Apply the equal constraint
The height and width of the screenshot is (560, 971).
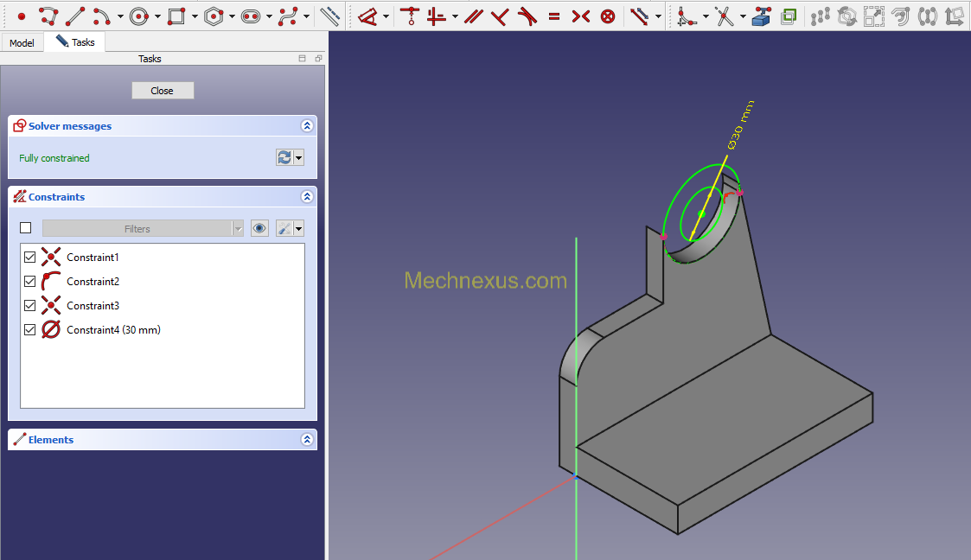554,16
